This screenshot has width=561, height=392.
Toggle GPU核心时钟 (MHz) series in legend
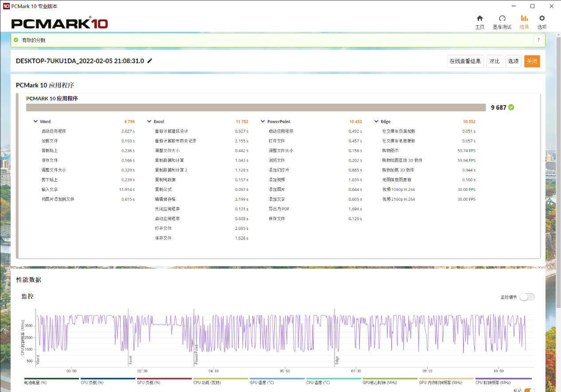390,380
